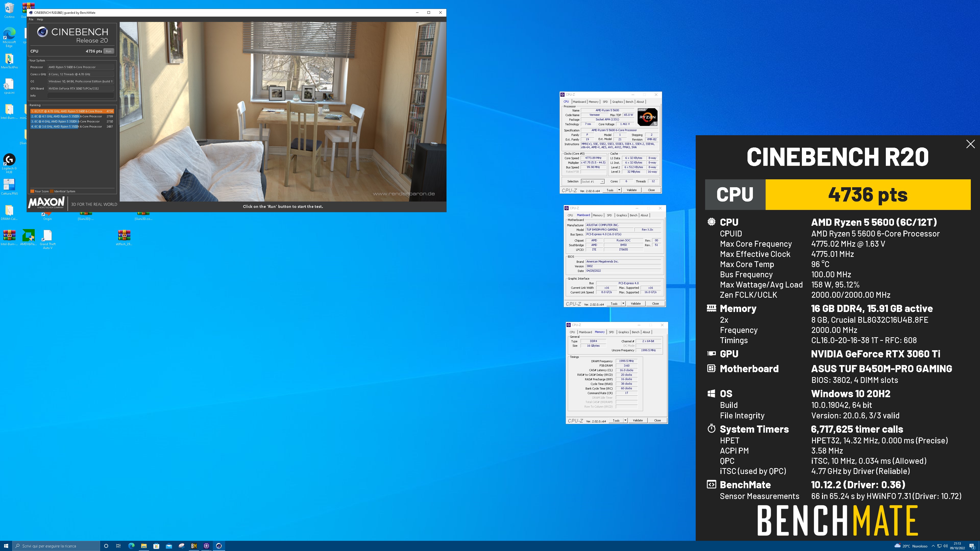Open the weather widget showing Nuvoloso
The height and width of the screenshot is (551, 980).
click(911, 546)
